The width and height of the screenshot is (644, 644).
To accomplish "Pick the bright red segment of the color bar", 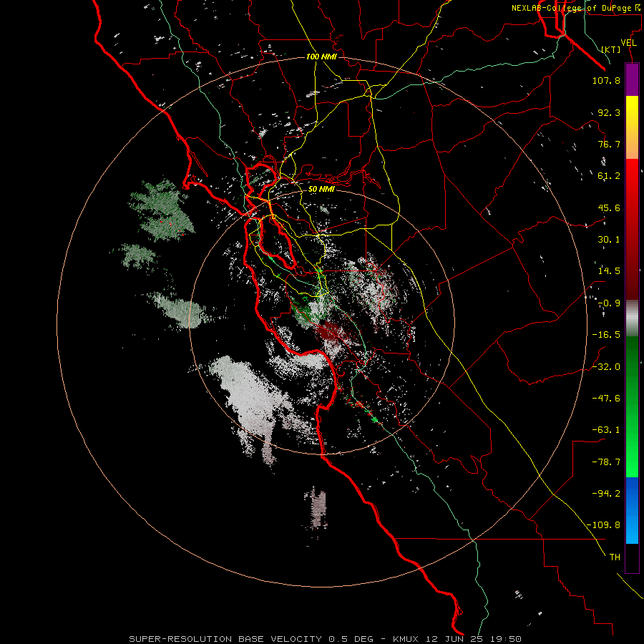I will pos(632,177).
